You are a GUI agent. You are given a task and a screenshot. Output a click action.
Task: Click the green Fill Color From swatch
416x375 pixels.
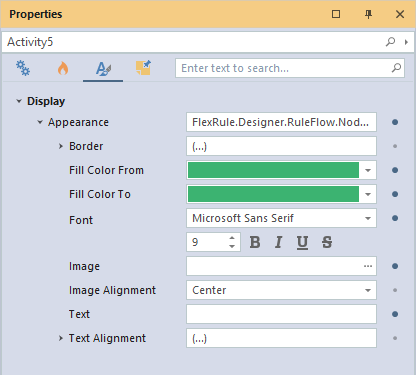(x=273, y=170)
